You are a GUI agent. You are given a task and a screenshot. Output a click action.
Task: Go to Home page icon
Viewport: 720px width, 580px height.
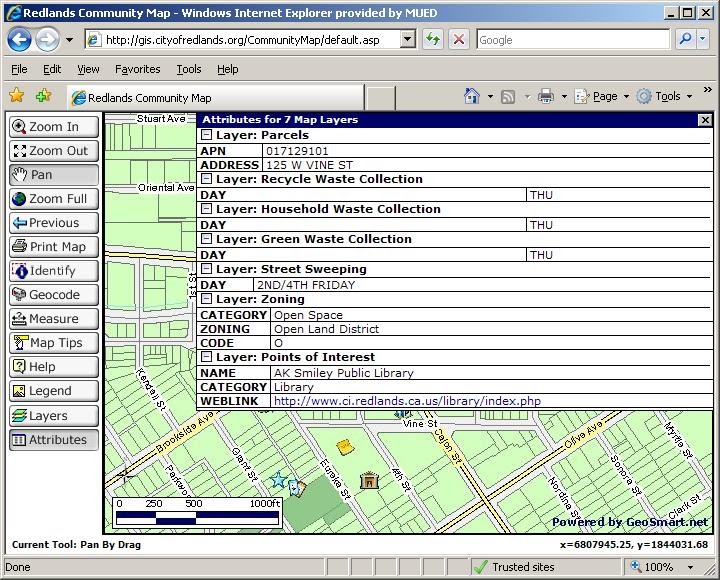coord(472,96)
